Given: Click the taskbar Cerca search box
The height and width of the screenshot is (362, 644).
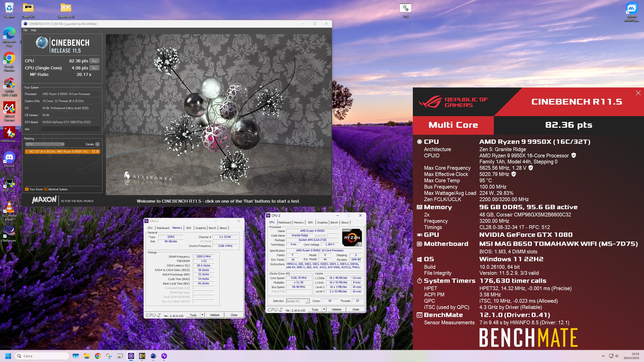Looking at the screenshot, I should pos(42,356).
